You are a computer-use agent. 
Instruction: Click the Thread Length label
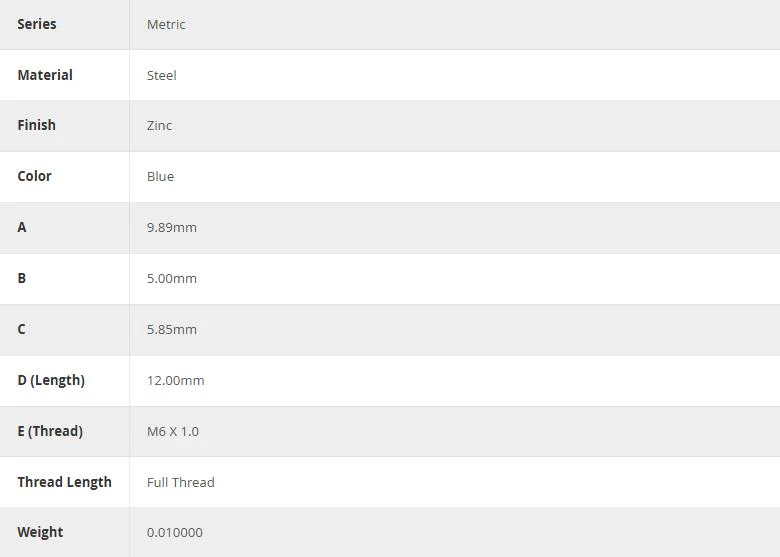(65, 482)
